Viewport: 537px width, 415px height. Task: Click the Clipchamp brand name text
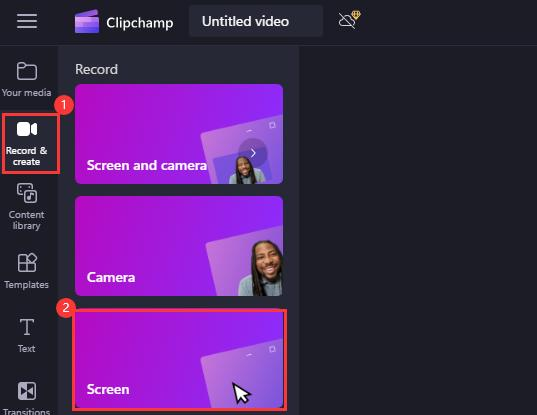point(140,23)
